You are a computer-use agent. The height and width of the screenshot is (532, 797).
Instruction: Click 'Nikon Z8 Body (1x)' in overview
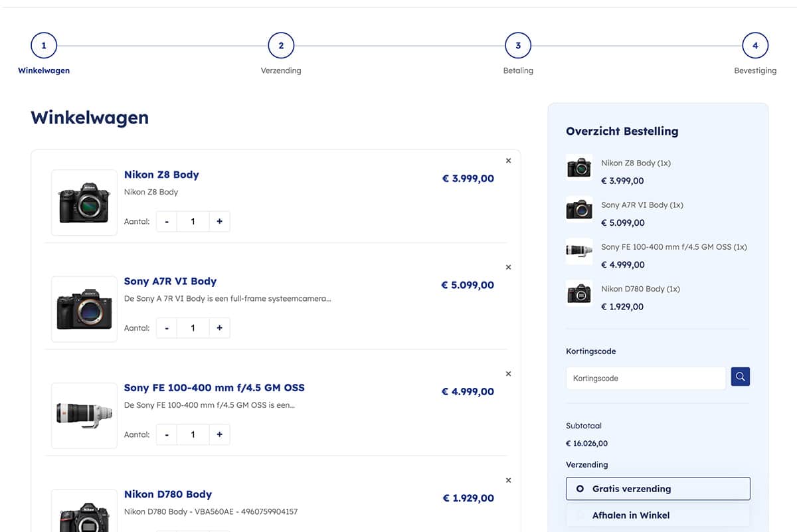pos(636,163)
